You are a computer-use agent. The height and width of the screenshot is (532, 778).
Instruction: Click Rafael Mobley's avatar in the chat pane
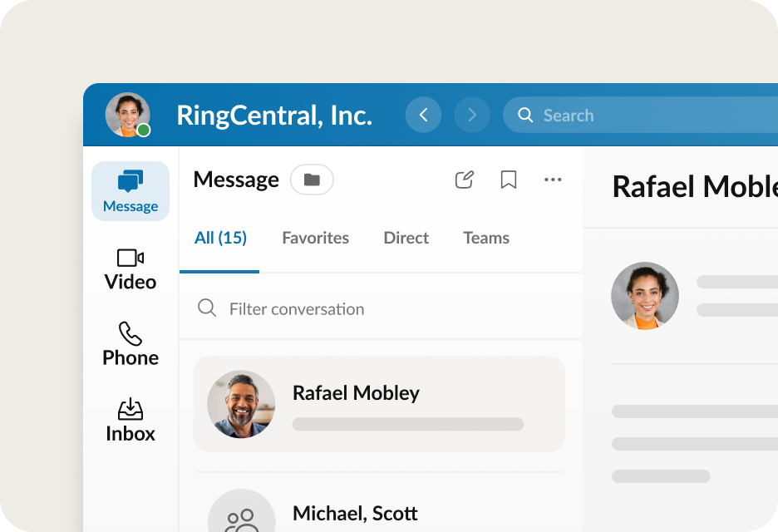pos(645,295)
